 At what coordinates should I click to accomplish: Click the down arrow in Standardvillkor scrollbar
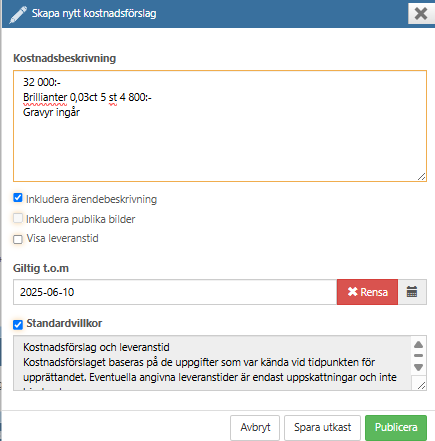[x=419, y=367]
